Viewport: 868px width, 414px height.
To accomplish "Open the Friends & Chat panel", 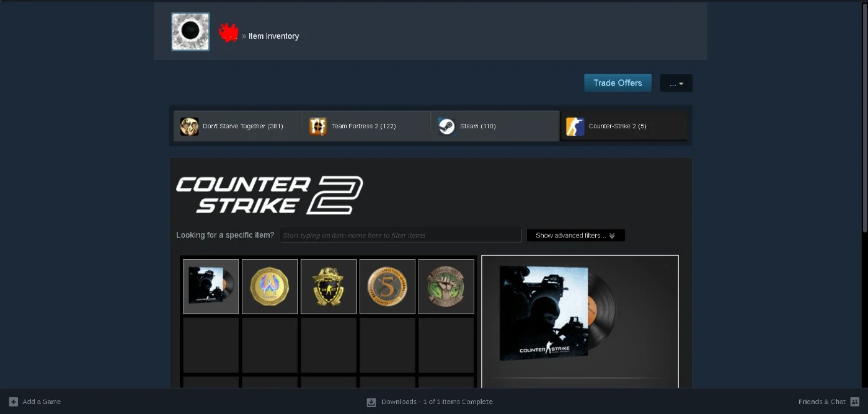I will 822,402.
